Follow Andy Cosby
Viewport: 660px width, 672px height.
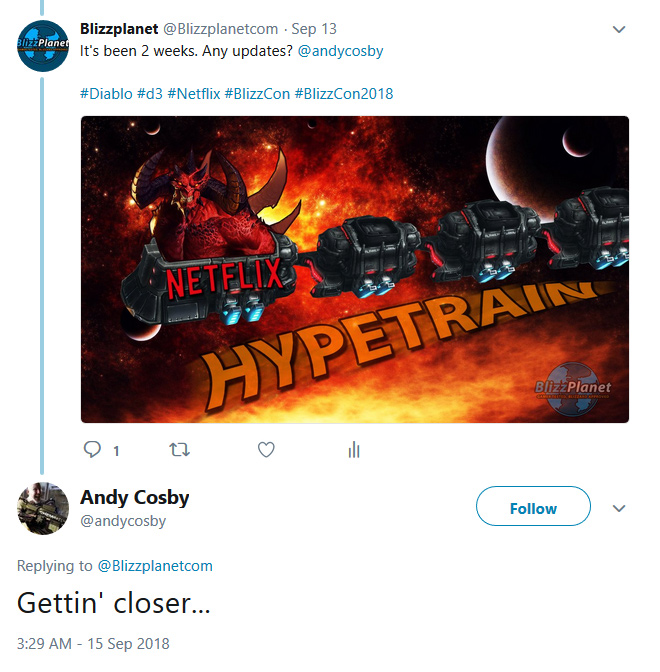pyautogui.click(x=533, y=506)
